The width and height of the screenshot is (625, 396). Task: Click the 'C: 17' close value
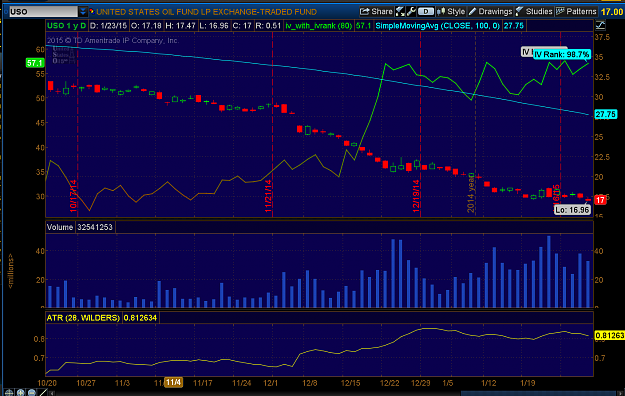[x=242, y=26]
